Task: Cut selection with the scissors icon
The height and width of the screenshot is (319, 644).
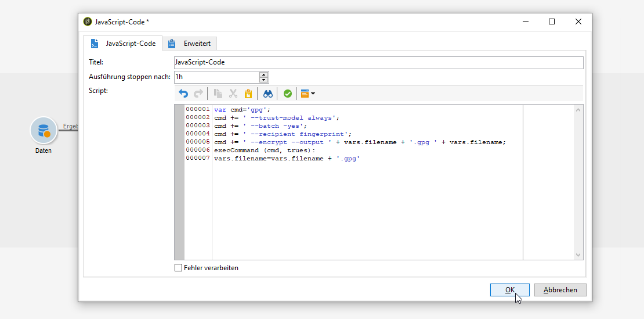Action: [x=233, y=94]
